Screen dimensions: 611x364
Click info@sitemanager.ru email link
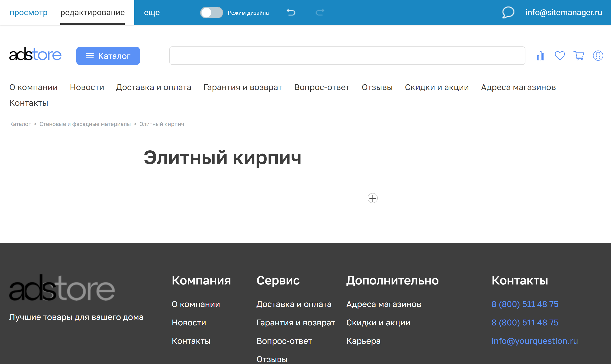point(564,12)
